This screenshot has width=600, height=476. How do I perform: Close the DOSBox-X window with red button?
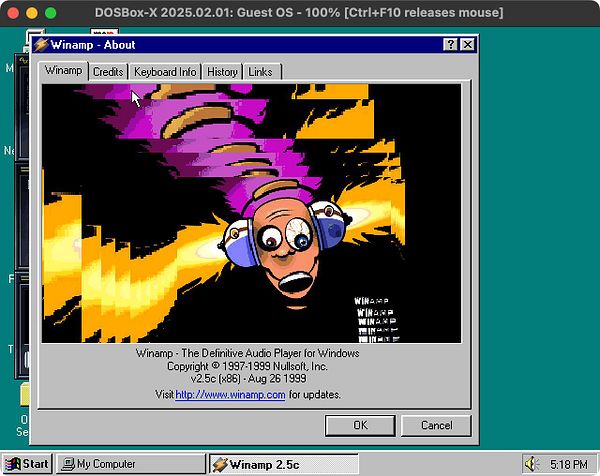[13, 13]
